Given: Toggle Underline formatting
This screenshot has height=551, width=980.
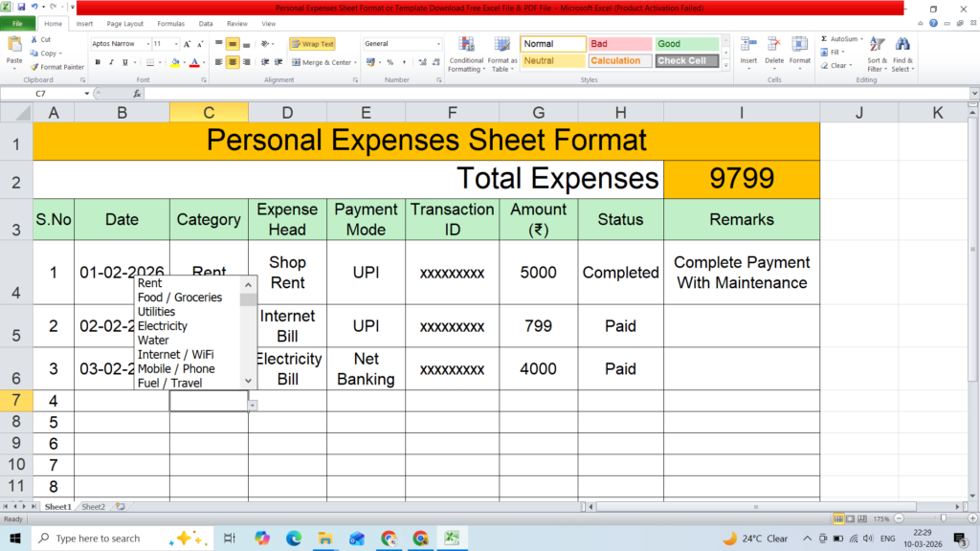Looking at the screenshot, I should coord(125,62).
